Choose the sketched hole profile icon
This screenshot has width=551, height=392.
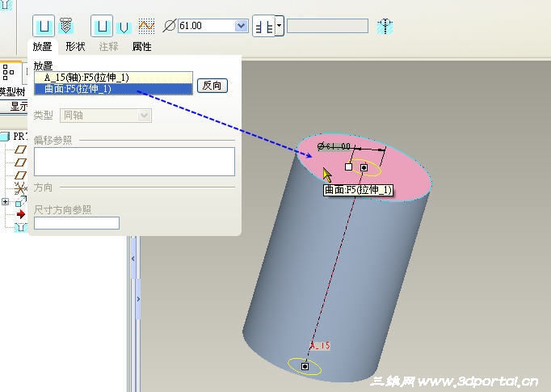[146, 26]
